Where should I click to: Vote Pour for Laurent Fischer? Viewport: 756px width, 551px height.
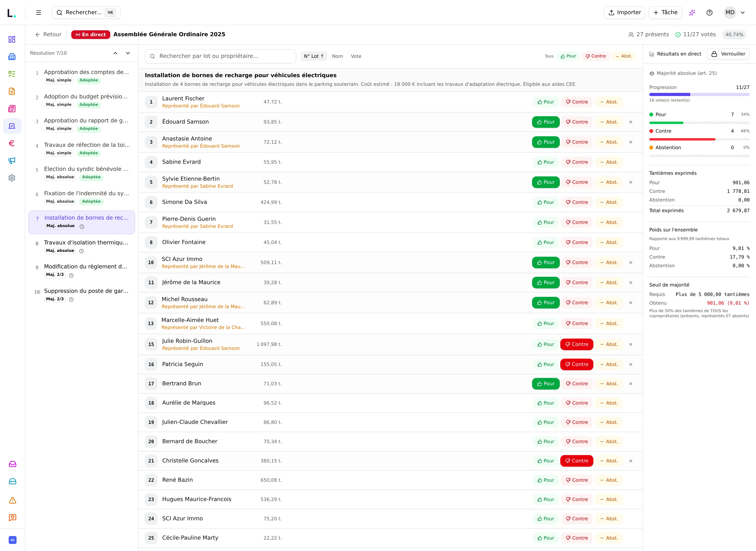(x=546, y=102)
